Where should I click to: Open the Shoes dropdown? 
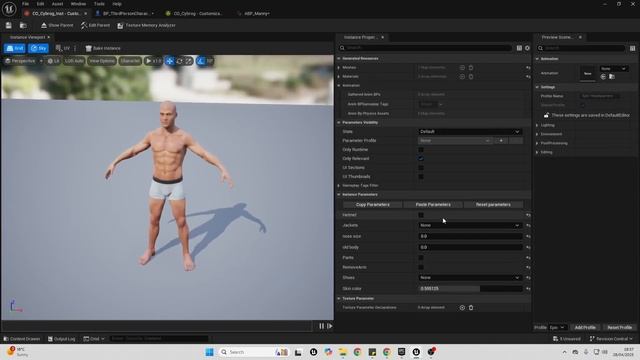point(470,278)
